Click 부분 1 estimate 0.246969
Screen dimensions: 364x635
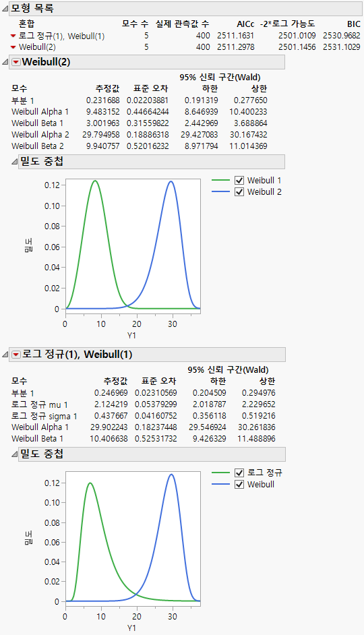[x=111, y=393]
